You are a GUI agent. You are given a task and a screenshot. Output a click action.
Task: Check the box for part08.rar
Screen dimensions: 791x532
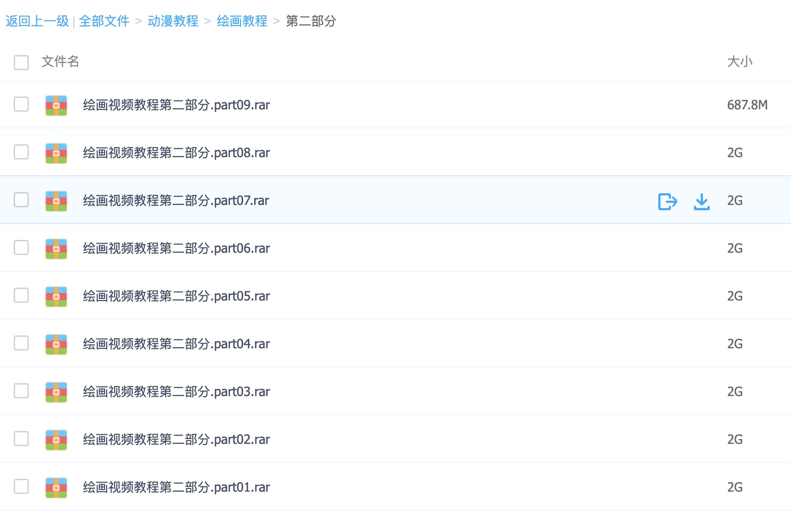click(21, 152)
